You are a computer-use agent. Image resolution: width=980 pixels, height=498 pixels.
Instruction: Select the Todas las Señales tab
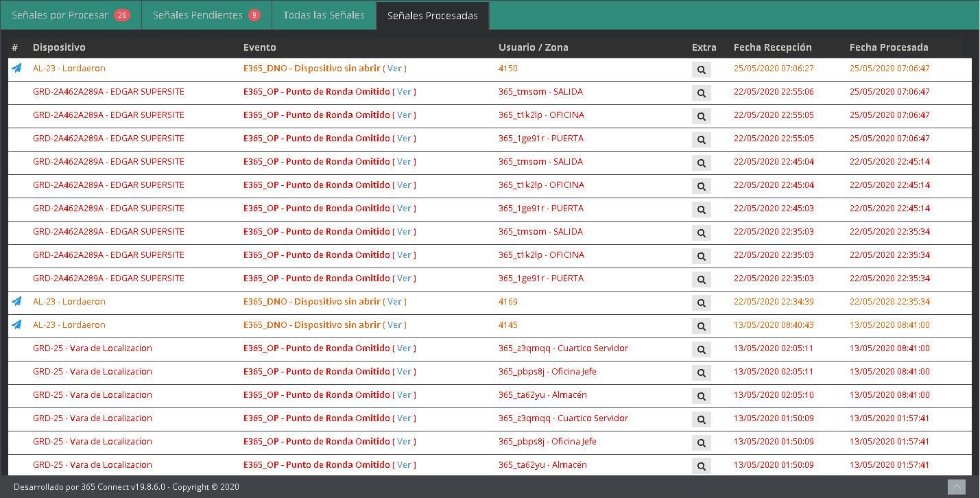(324, 15)
